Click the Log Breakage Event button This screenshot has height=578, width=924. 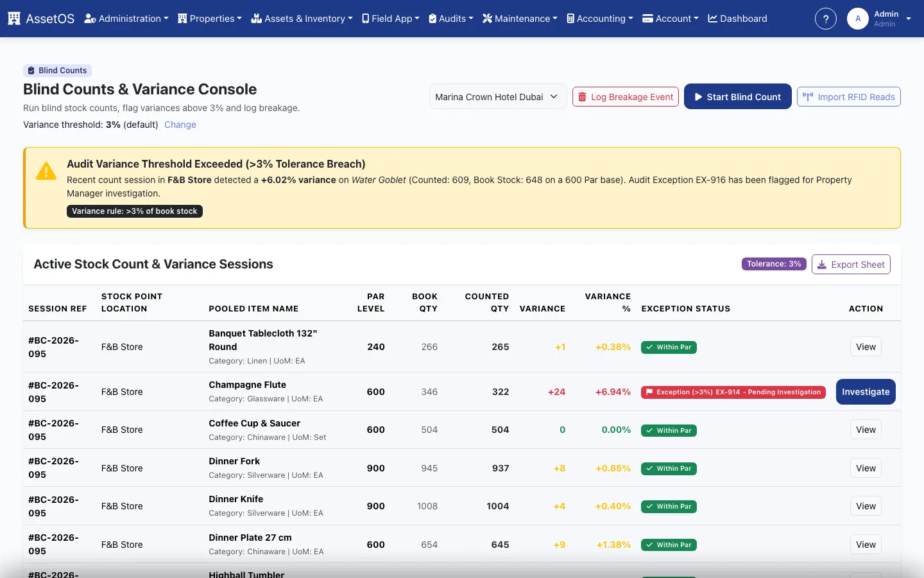(x=626, y=97)
